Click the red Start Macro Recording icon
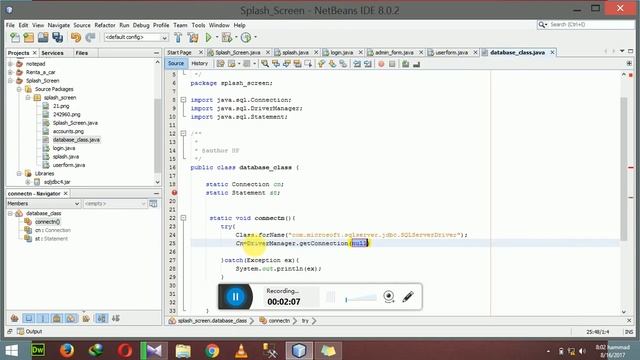Viewport: 640px width, 360px height. [x=381, y=64]
